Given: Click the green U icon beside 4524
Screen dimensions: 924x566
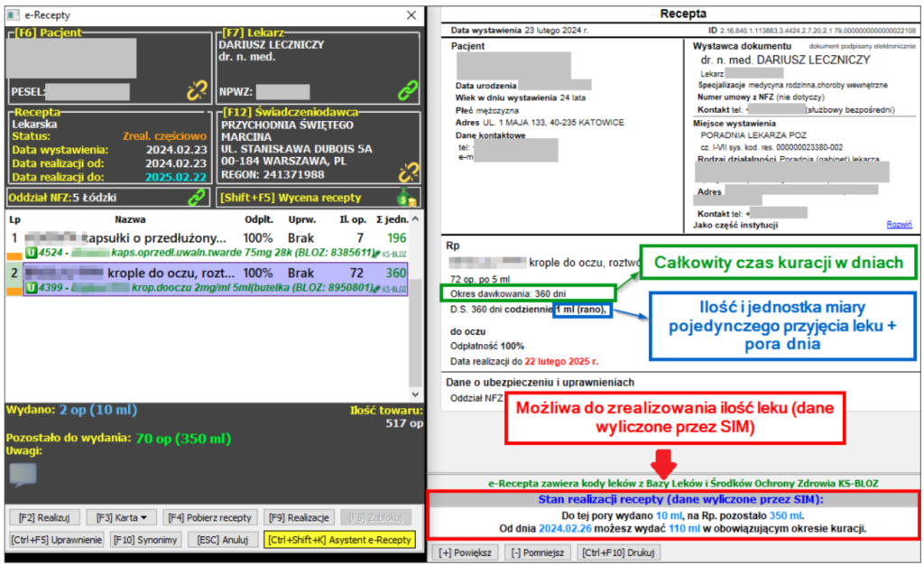Looking at the screenshot, I should point(31,253).
